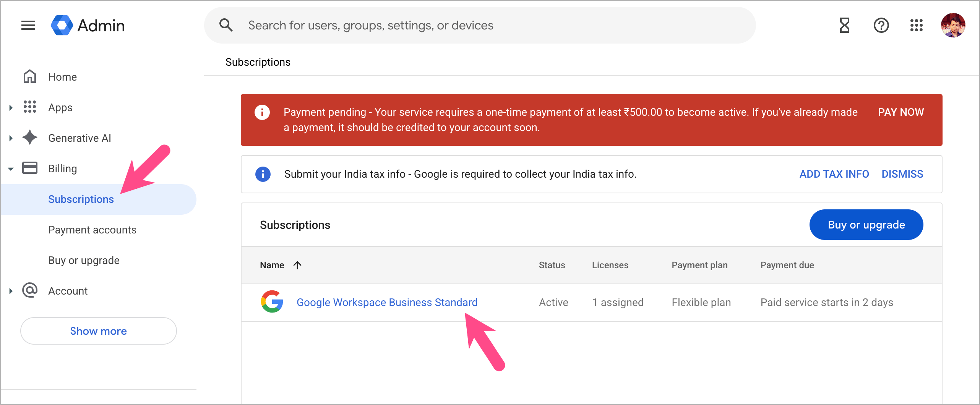Click the 'Flexible plan' cell
This screenshot has width=980, height=405.
(x=701, y=302)
